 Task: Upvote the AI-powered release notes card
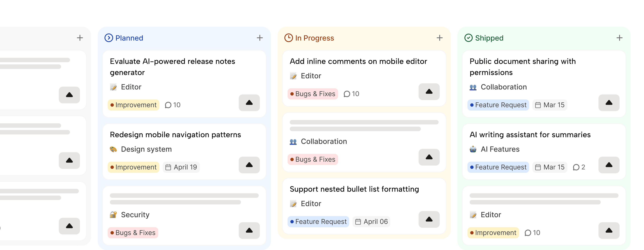(249, 103)
